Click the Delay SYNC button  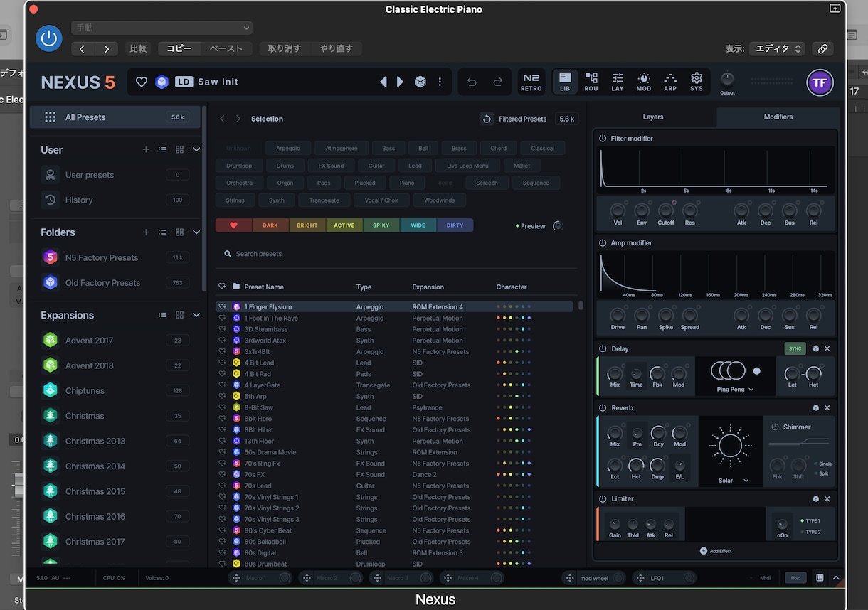[x=795, y=348]
